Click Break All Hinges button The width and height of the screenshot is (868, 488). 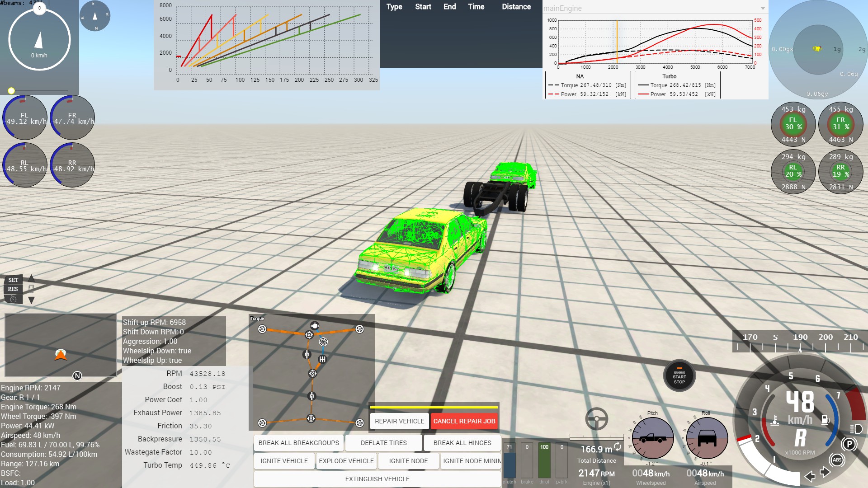(462, 443)
